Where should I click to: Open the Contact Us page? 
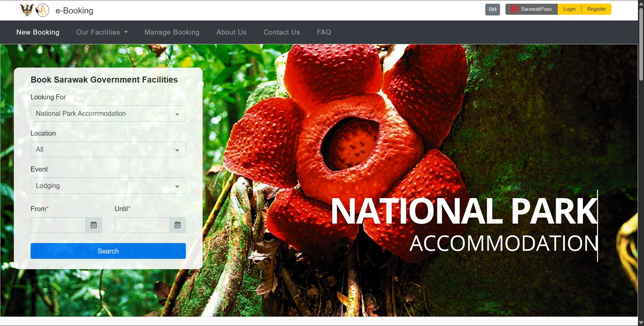(x=282, y=32)
